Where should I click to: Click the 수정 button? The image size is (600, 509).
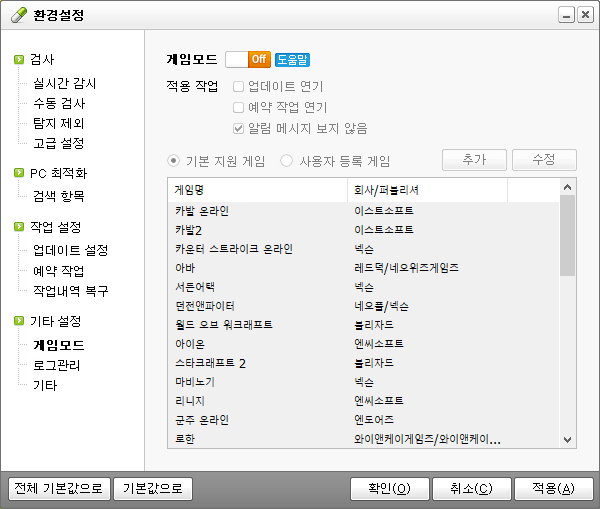coord(544,160)
